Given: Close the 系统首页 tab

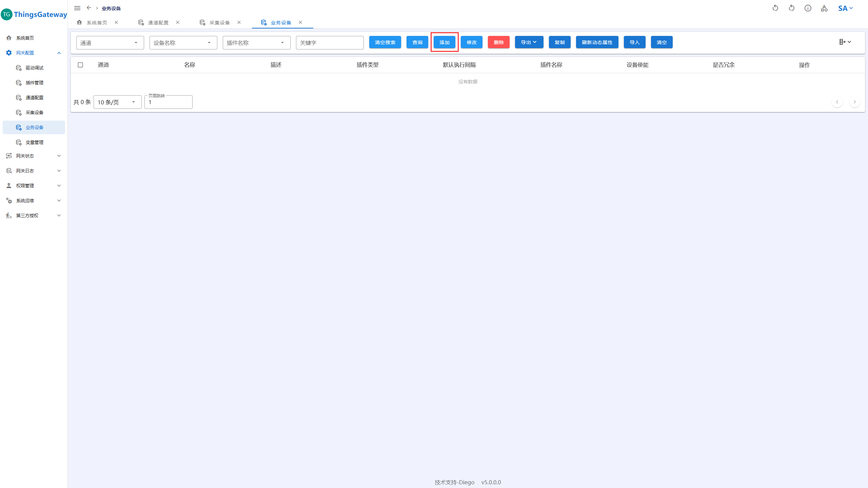Looking at the screenshot, I should click(x=116, y=22).
